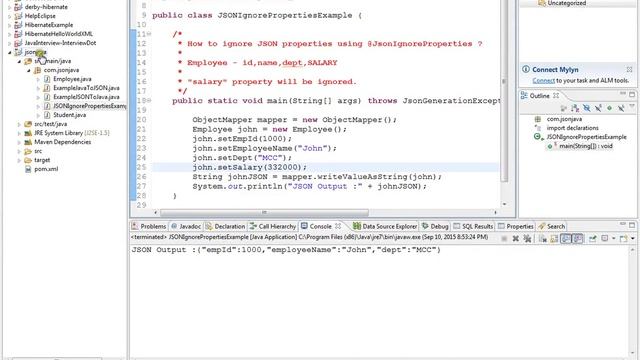
Task: Remove all terminated launches double-X icon
Action: [x=527, y=239]
